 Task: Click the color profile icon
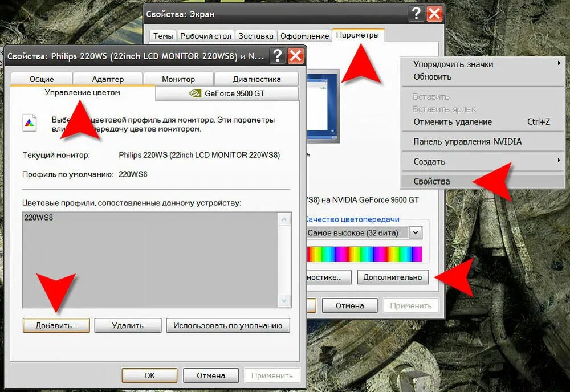pyautogui.click(x=30, y=123)
